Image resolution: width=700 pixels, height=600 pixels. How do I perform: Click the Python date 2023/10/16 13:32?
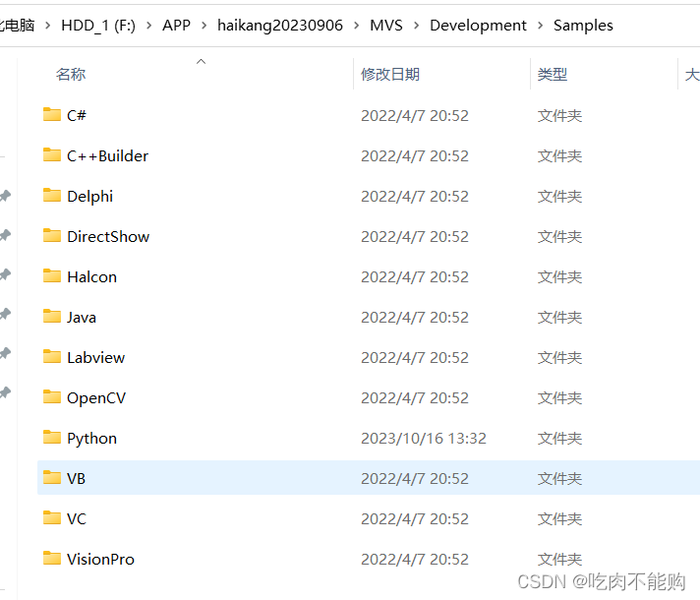point(424,439)
